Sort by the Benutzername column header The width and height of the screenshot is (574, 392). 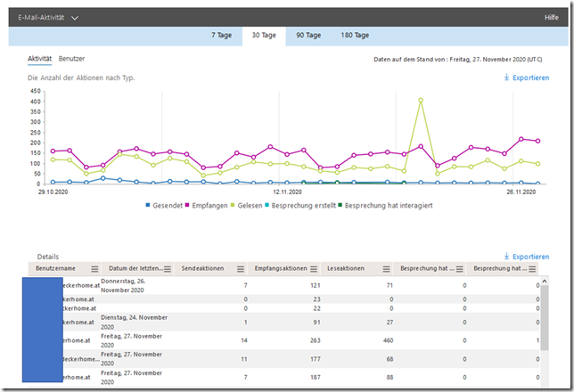coord(55,268)
